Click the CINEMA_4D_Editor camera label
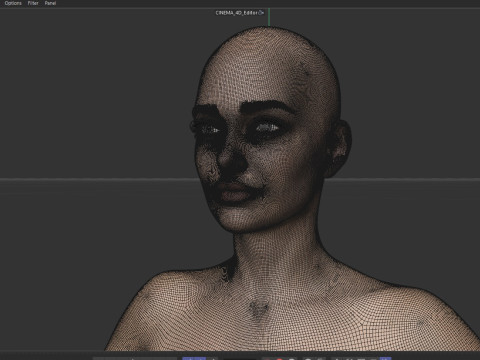This screenshot has width=480, height=360. (x=236, y=13)
